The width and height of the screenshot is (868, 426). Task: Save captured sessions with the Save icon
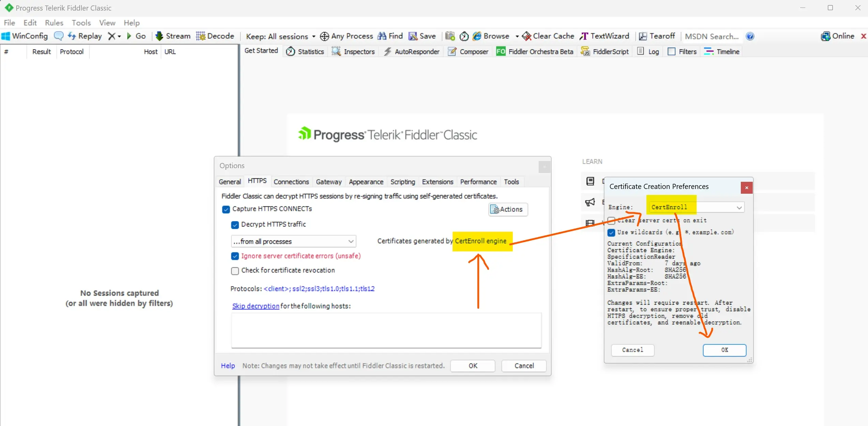[x=422, y=36]
